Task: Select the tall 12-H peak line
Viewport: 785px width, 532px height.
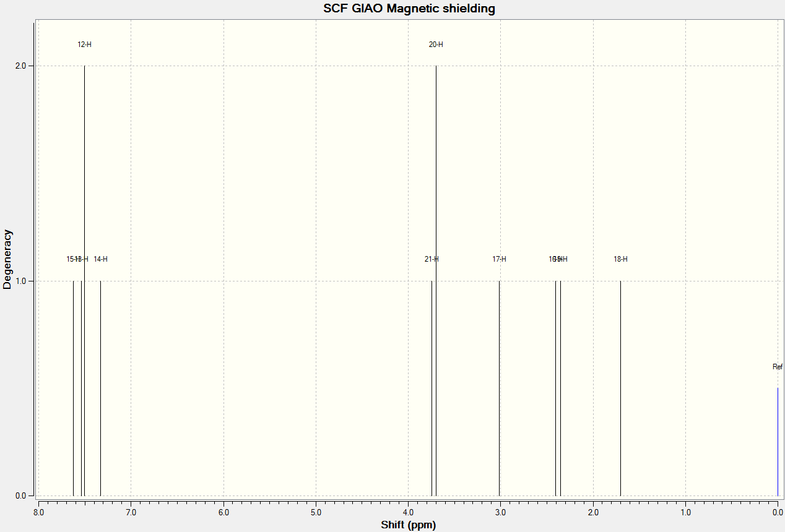Action: coord(84,281)
